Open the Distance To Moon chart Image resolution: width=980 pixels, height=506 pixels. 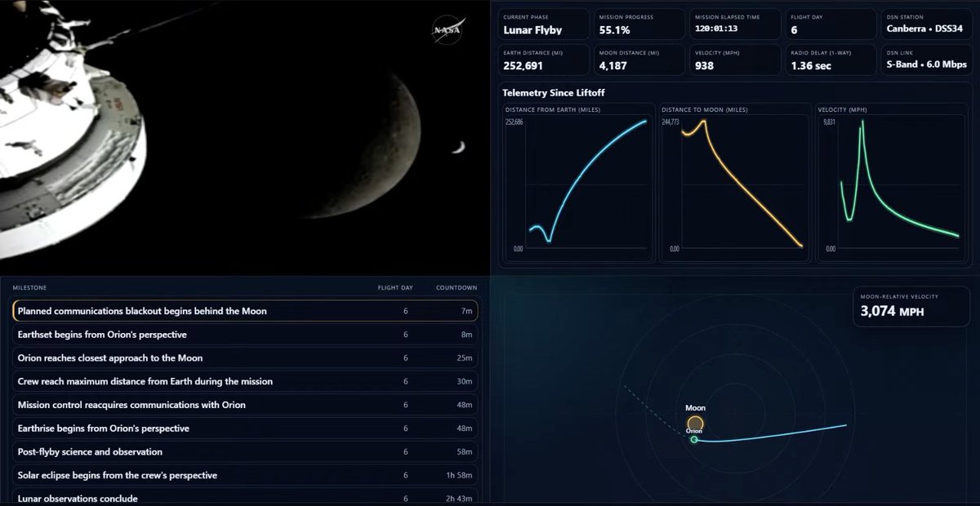(x=735, y=183)
